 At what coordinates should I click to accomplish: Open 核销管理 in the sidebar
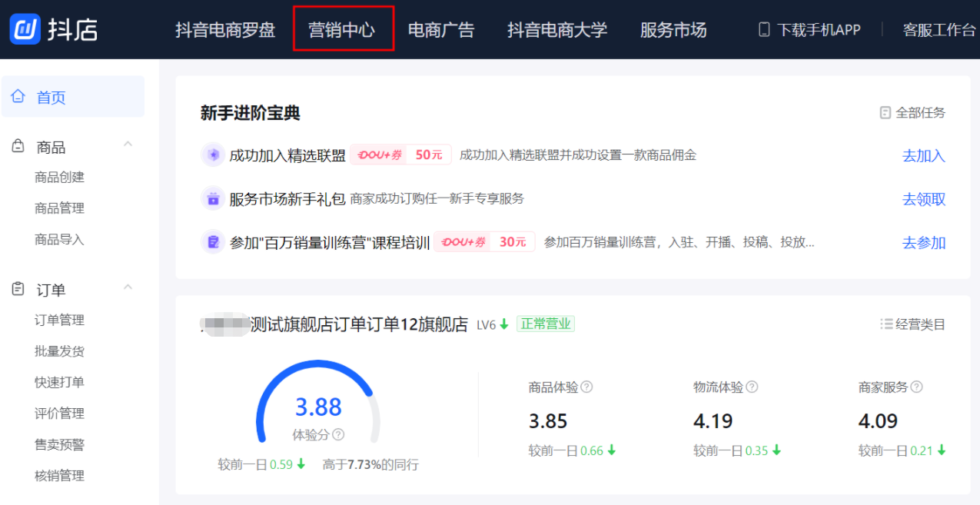pos(59,476)
